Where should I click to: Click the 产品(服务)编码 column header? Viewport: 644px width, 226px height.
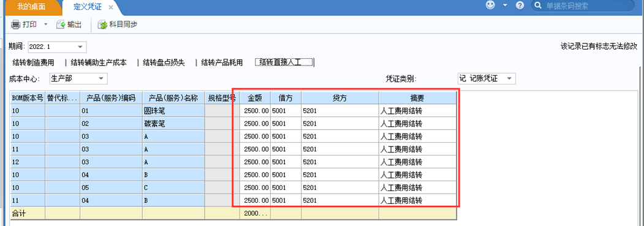point(112,97)
